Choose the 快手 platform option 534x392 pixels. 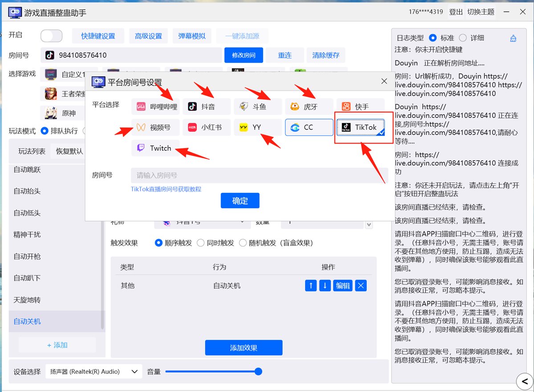(x=360, y=107)
